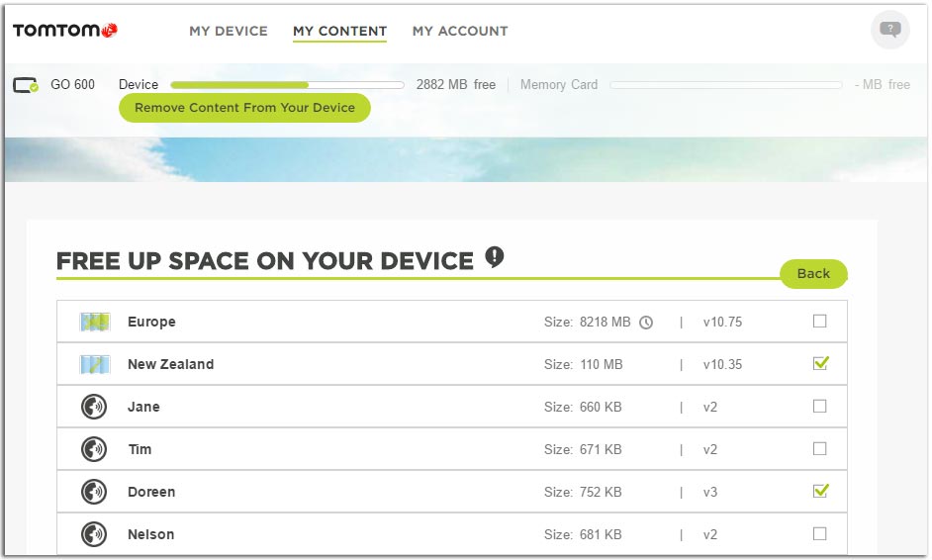Click the New Zealand map icon
Screen dimensions: 932x560
coord(95,365)
